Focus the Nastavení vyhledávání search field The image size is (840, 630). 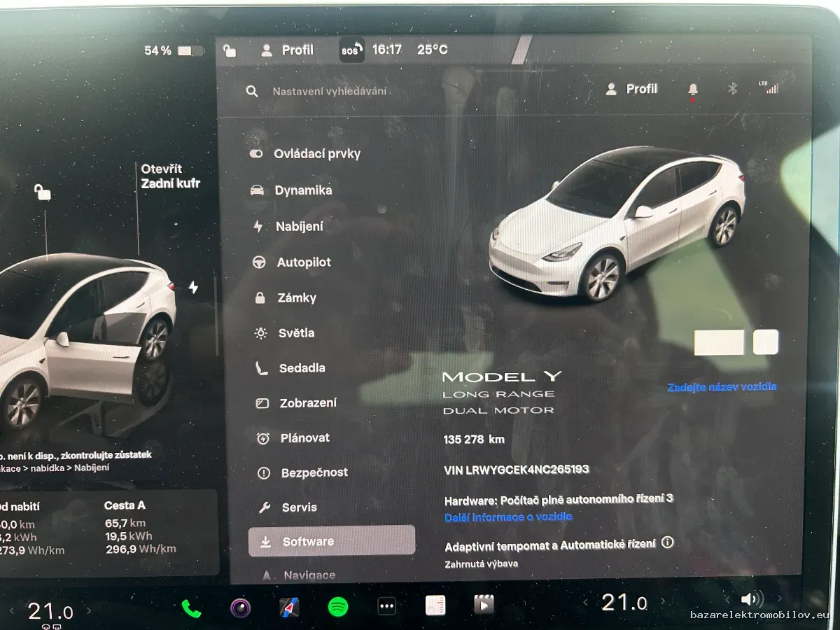click(330, 92)
